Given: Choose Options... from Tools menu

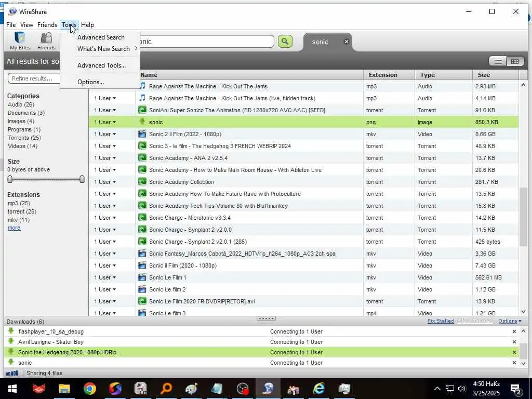Looking at the screenshot, I should (x=90, y=82).
